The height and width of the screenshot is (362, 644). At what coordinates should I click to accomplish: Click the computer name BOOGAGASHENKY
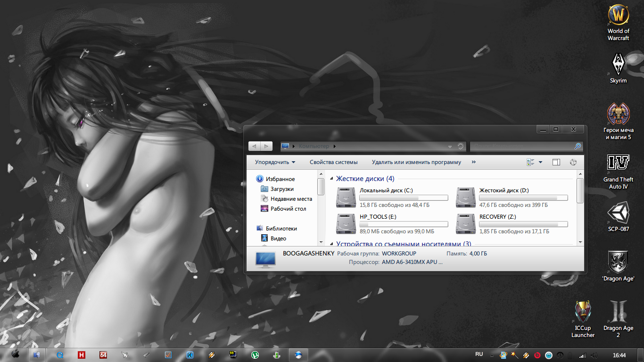tap(308, 254)
